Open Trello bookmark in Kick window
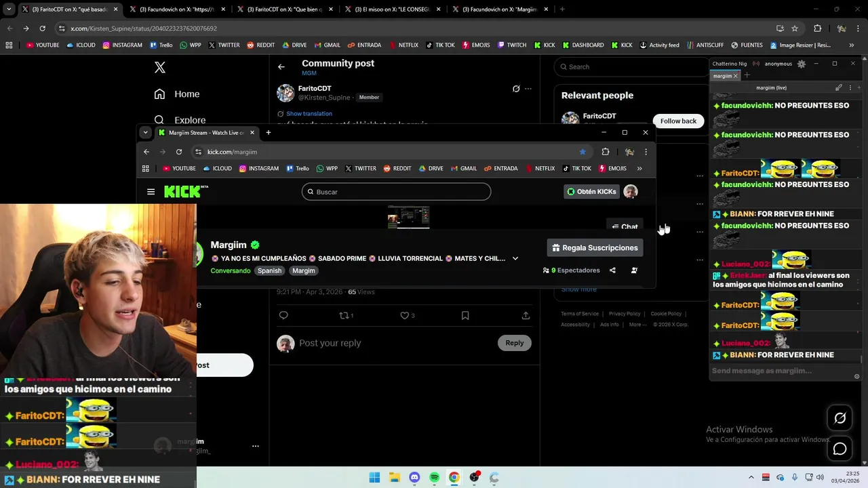This screenshot has width=868, height=488. (x=298, y=169)
